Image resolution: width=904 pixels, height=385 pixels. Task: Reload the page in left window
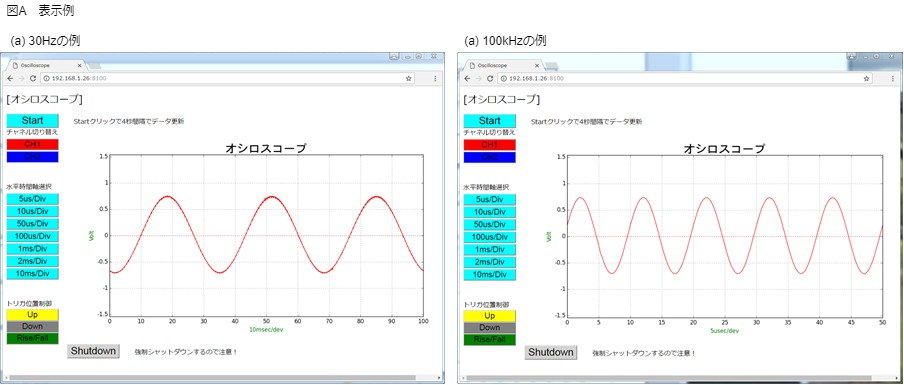click(33, 78)
